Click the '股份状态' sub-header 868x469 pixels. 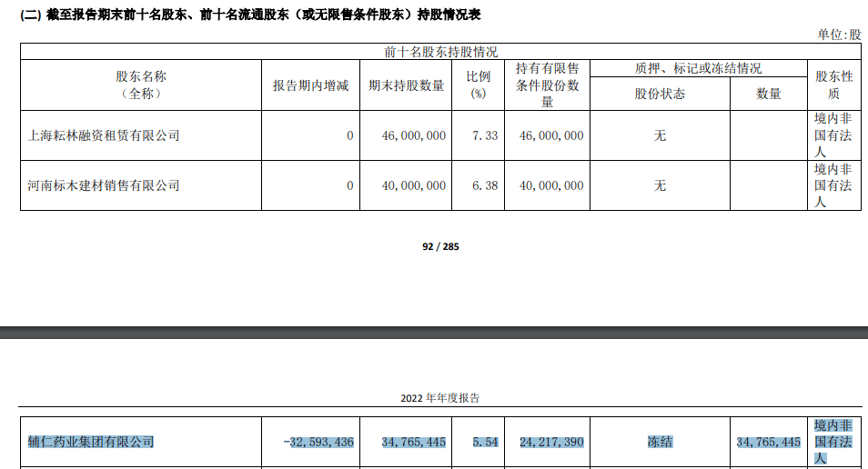[660, 94]
